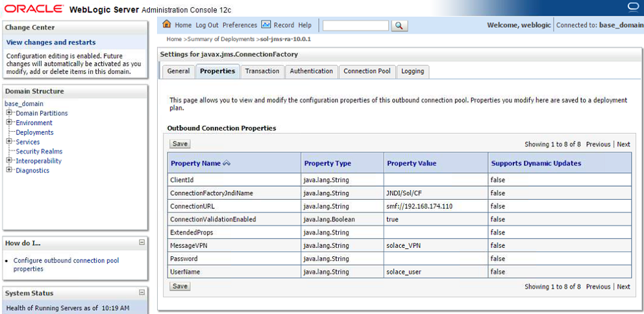644x314 pixels.
Task: Expand the Domain Partitions tree node
Action: pyautogui.click(x=10, y=113)
